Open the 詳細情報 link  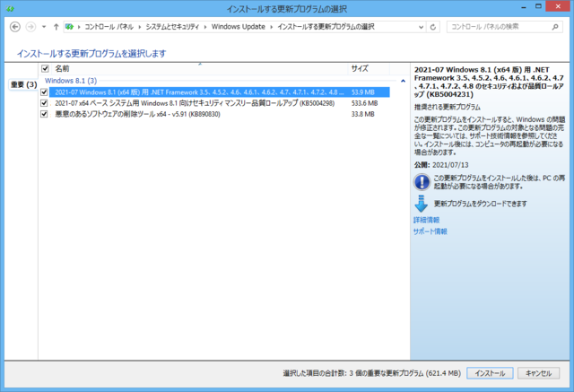pyautogui.click(x=427, y=220)
